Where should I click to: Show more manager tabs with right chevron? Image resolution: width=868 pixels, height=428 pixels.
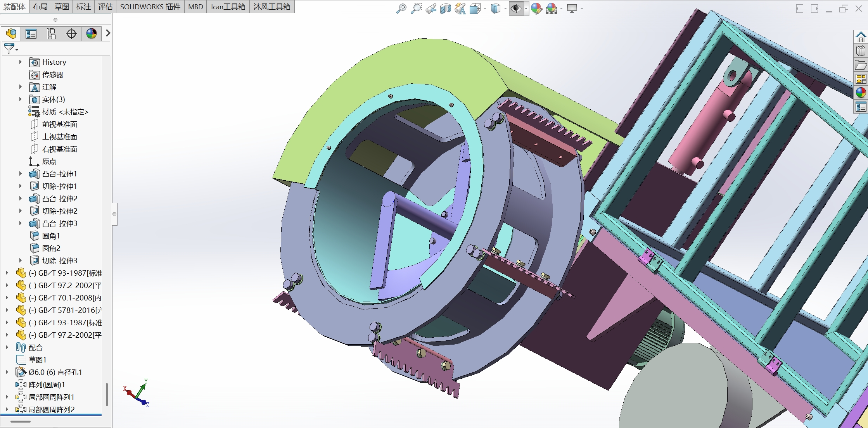pos(108,33)
